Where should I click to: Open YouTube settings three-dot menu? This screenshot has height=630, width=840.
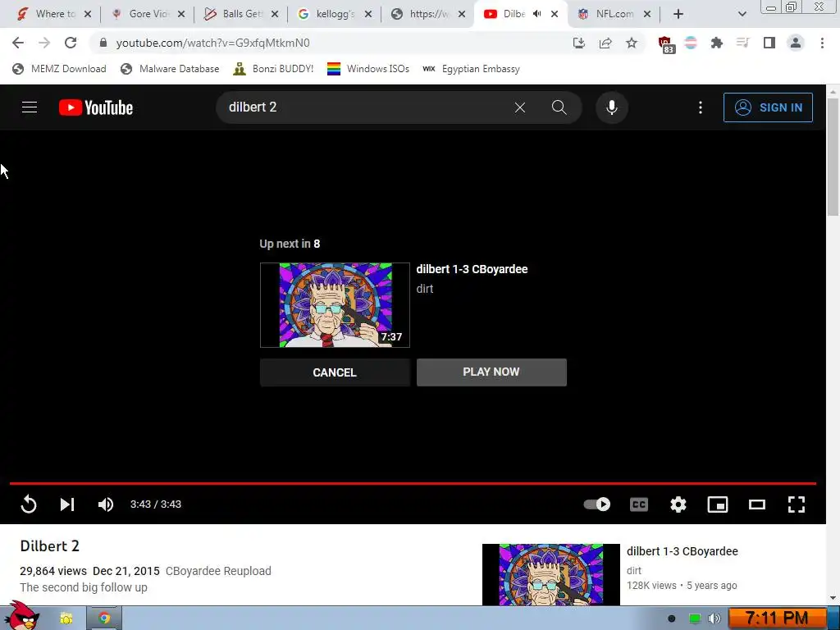point(701,107)
